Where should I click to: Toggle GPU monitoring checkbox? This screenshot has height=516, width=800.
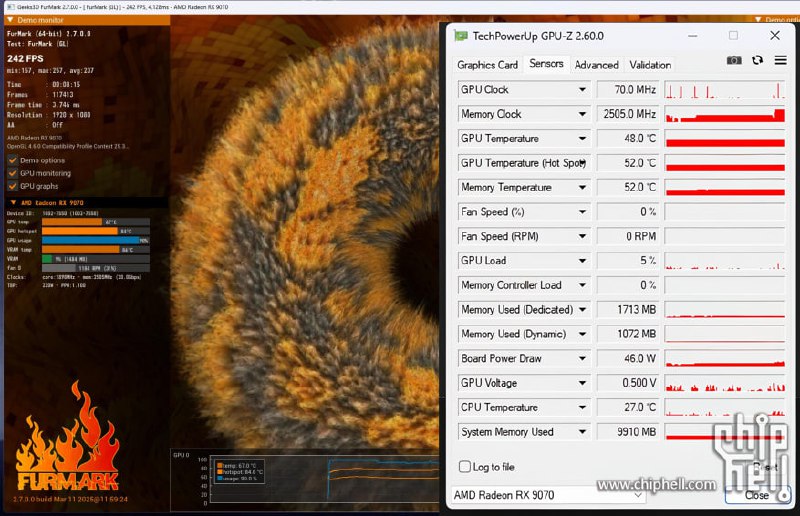click(x=13, y=173)
